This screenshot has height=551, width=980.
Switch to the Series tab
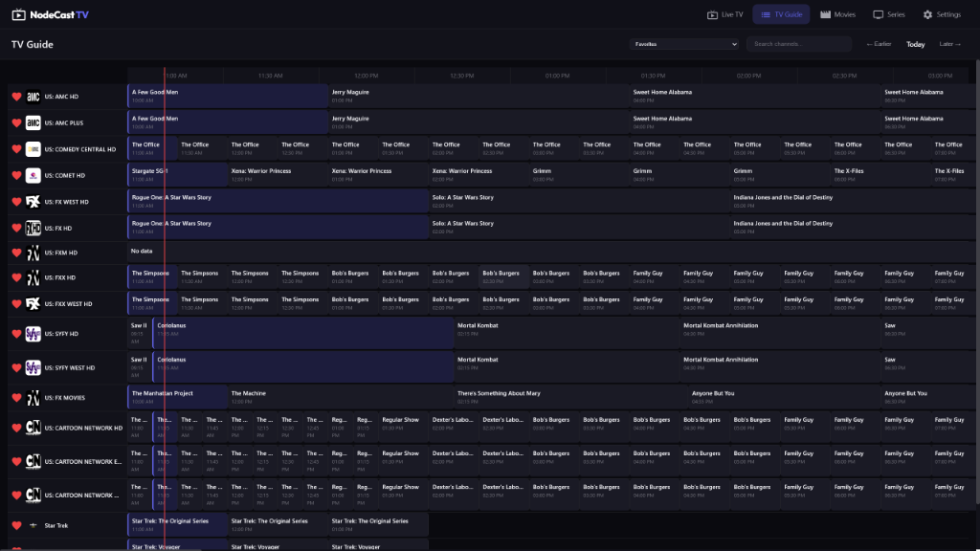point(889,14)
